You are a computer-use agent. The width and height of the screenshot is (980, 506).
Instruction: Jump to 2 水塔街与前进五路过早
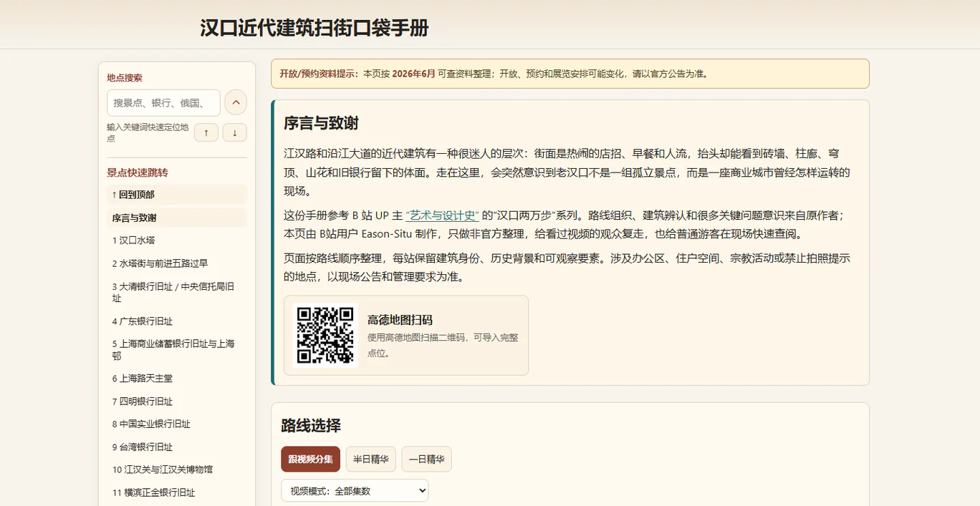click(177, 263)
